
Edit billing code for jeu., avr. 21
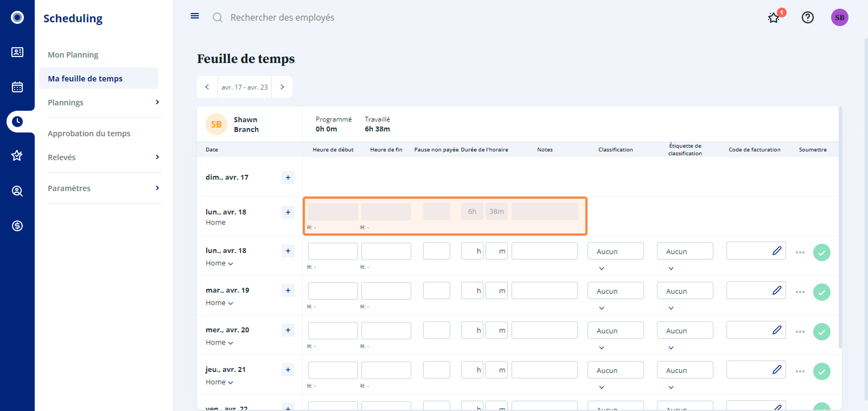coord(777,369)
